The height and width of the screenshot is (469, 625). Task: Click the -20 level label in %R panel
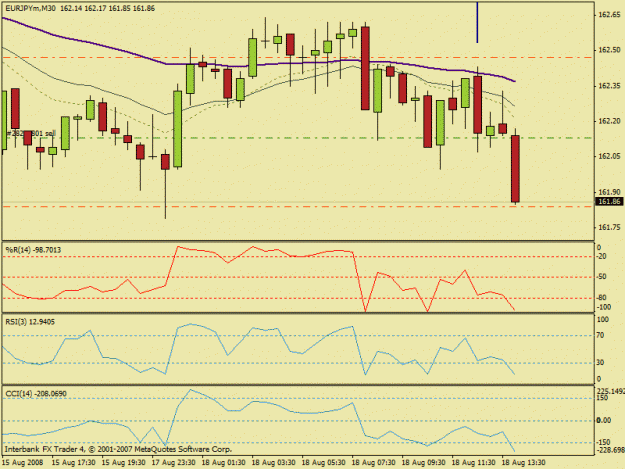point(602,257)
